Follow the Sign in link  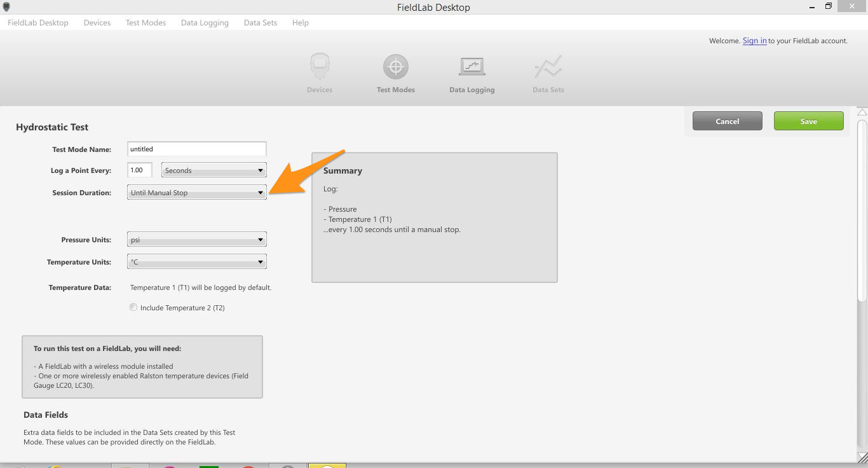coord(754,41)
